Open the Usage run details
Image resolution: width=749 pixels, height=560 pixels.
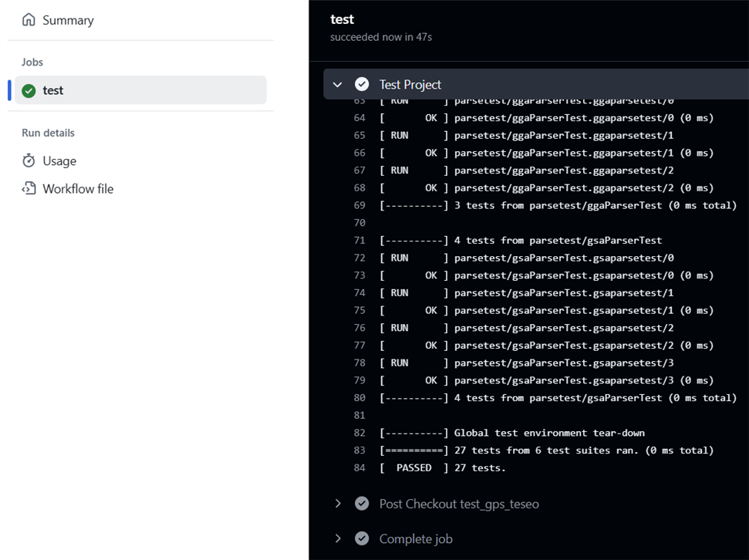click(x=59, y=160)
